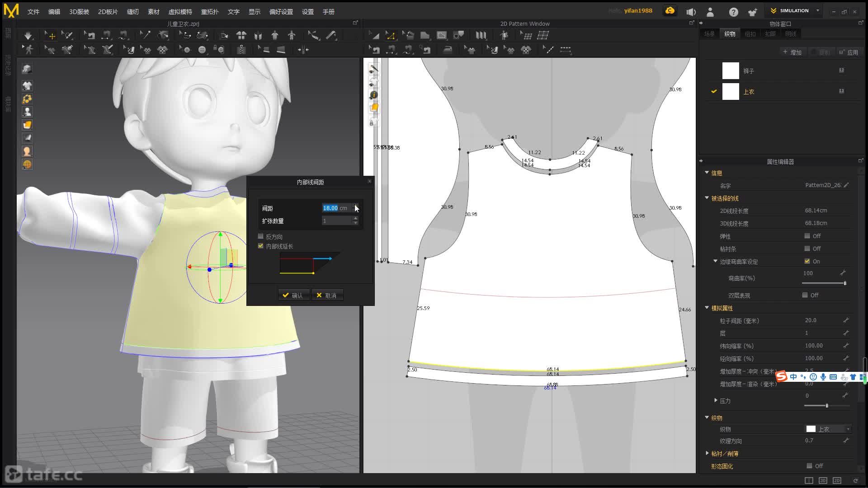This screenshot has height=488, width=868.
Task: Collapse the 织物 section in property editor
Action: [x=707, y=418]
